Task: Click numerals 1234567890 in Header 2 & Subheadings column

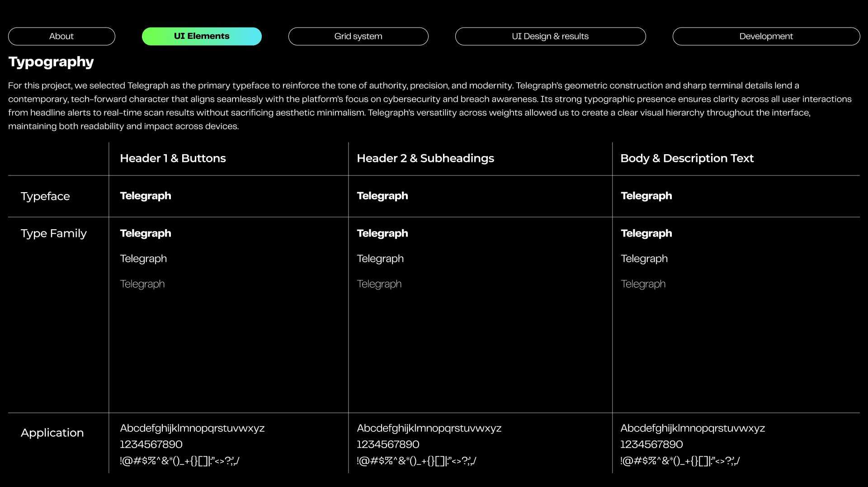Action: [388, 444]
